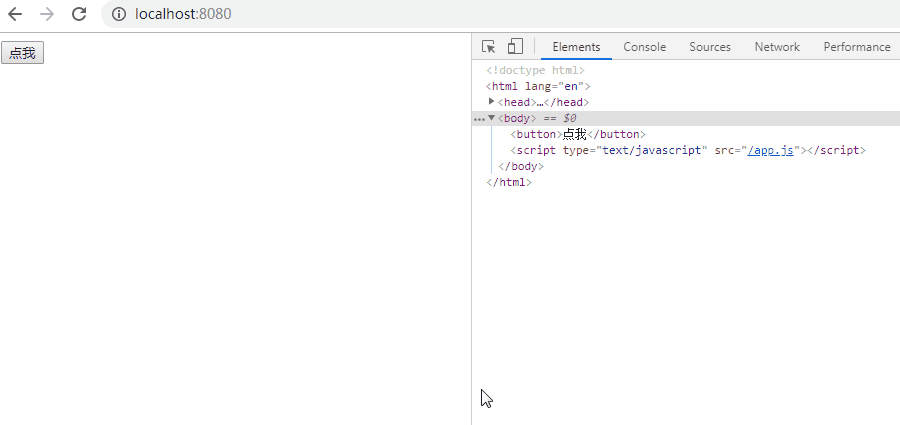900x425 pixels.
Task: Expand the head element node
Action: click(491, 102)
